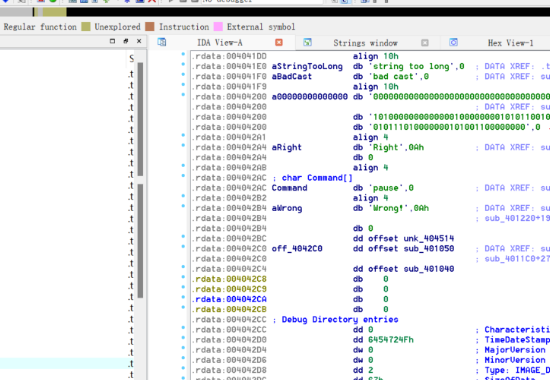This screenshot has height=380, width=550.
Task: Toggle breakpoint dot beside aWrong line
Action: 183,206
